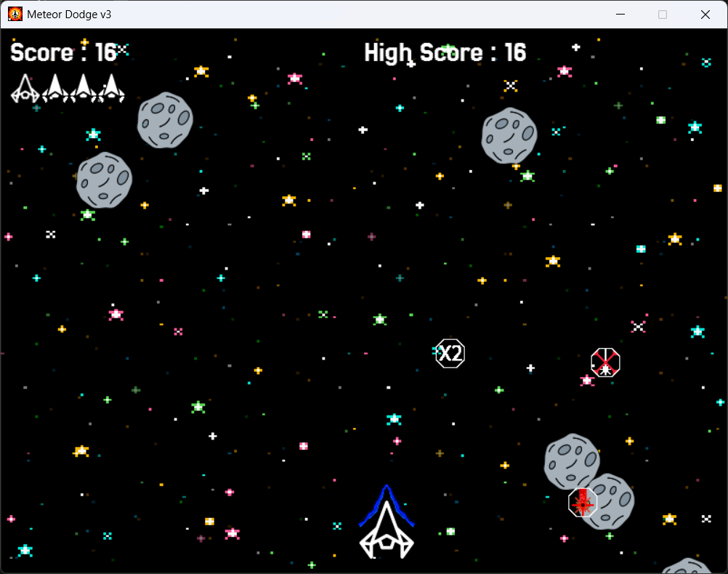The height and width of the screenshot is (574, 728).
Task: Click the greyed-out maximize button
Action: click(x=663, y=15)
